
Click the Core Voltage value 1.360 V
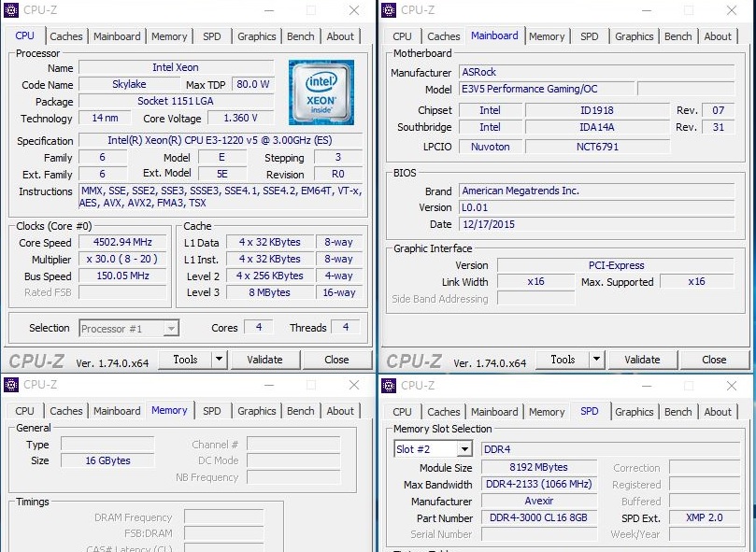[x=240, y=118]
